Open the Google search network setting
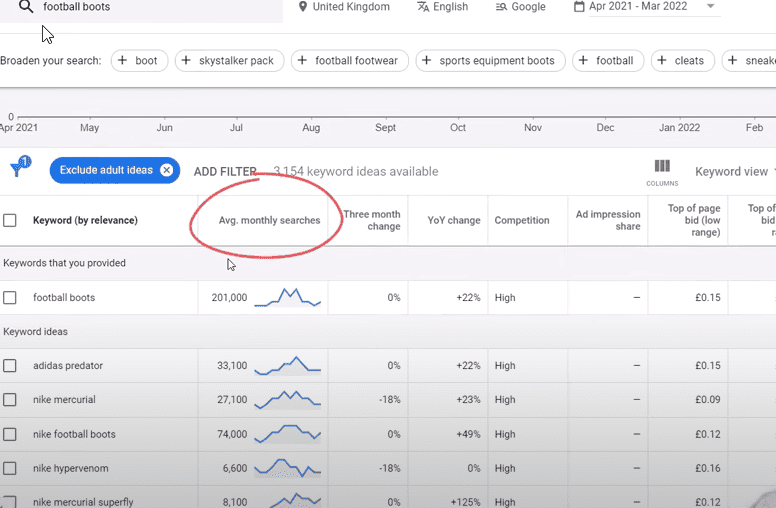The width and height of the screenshot is (776, 508). click(x=521, y=7)
